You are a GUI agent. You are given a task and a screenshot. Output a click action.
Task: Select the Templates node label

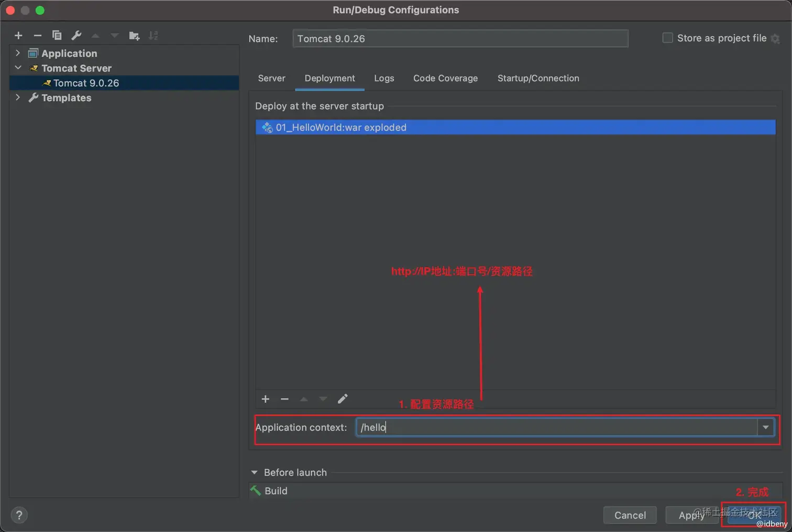(x=67, y=98)
